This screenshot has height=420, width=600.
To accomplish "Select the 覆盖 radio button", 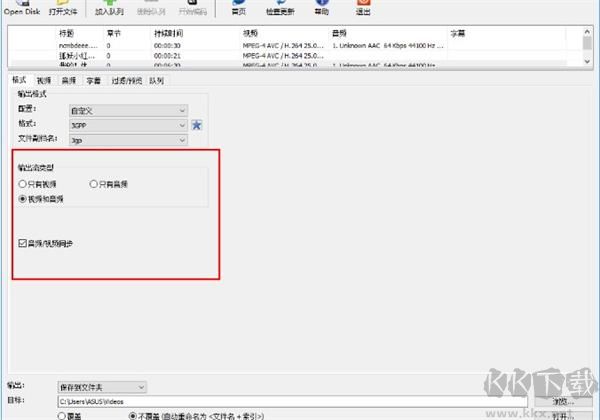I will [70, 416].
